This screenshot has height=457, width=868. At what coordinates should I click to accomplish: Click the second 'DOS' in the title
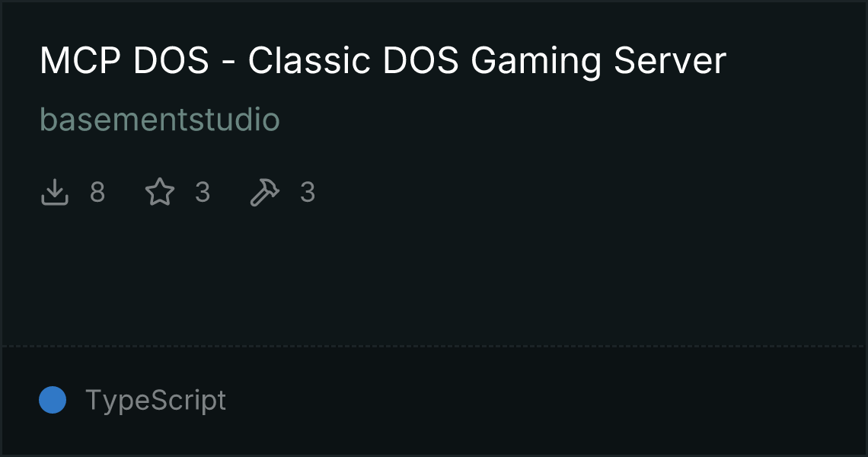[421, 60]
